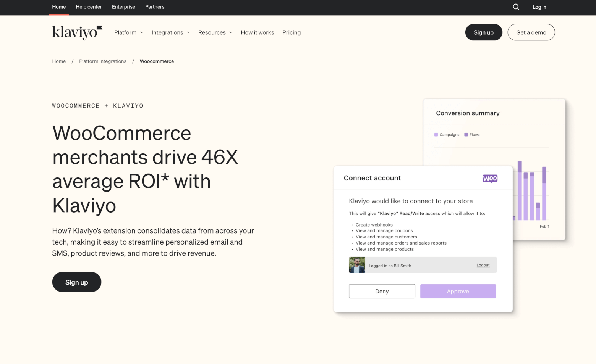Click the Woo logo in Connect account
Viewport: 596px width, 364px height.
click(x=490, y=178)
